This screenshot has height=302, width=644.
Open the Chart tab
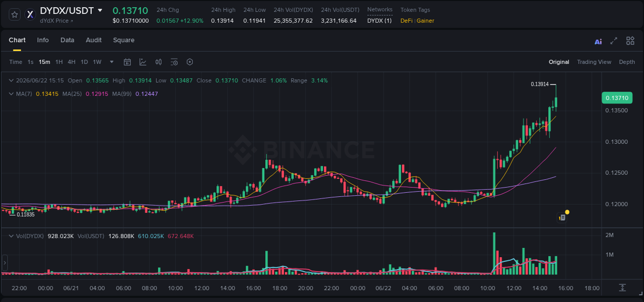tap(17, 40)
